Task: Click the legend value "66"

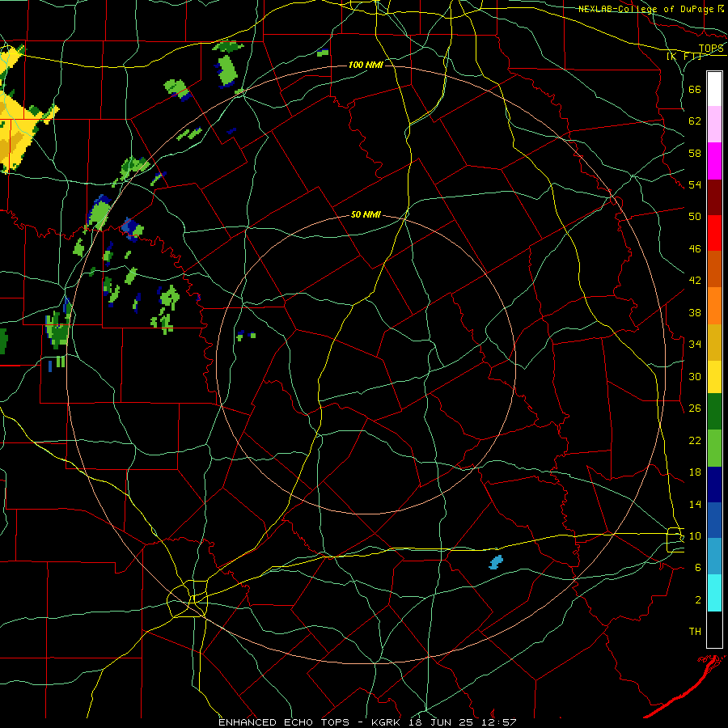Action: pos(695,89)
